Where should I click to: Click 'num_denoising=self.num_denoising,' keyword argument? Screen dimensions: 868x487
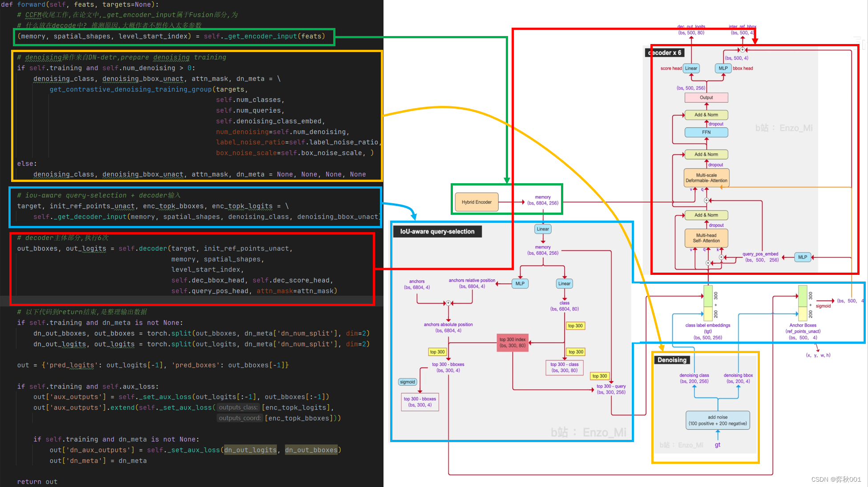pos(283,132)
